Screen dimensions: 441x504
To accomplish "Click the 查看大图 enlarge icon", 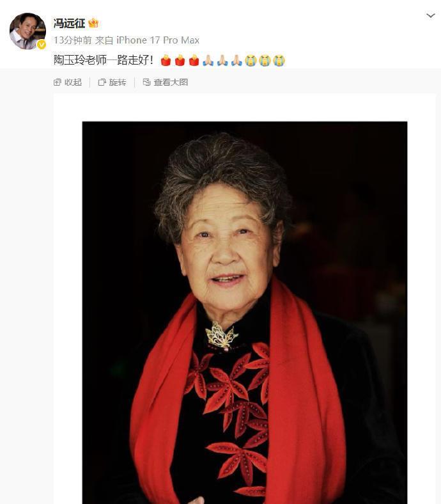I will (146, 83).
